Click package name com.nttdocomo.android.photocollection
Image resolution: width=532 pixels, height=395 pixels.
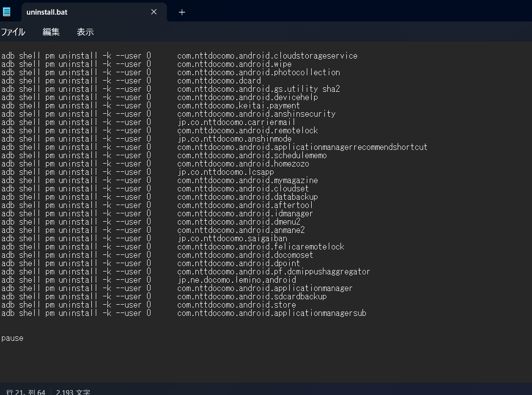258,72
